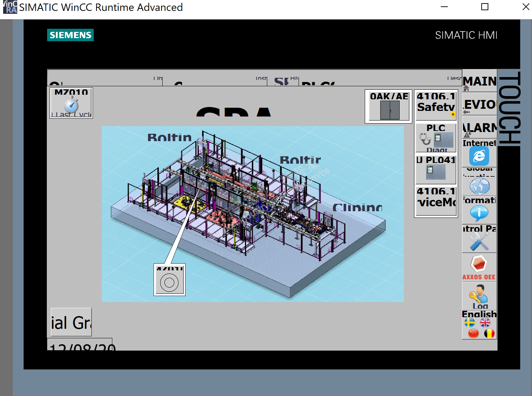Click the concentric-circle button below the plant
532x396 pixels.
(x=169, y=280)
